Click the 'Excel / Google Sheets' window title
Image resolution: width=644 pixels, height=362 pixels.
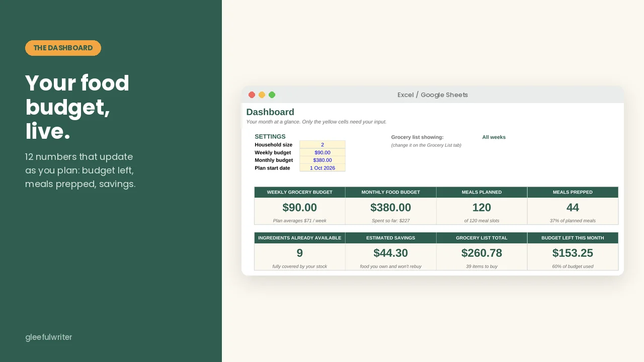tap(433, 95)
